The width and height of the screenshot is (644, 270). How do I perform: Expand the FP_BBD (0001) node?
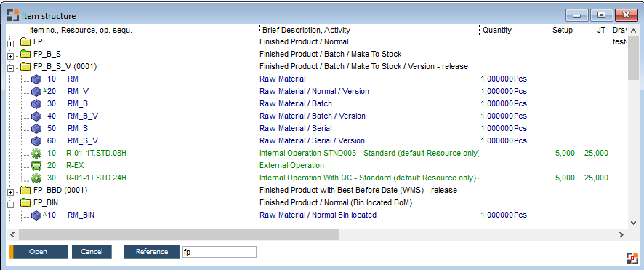tap(11, 191)
